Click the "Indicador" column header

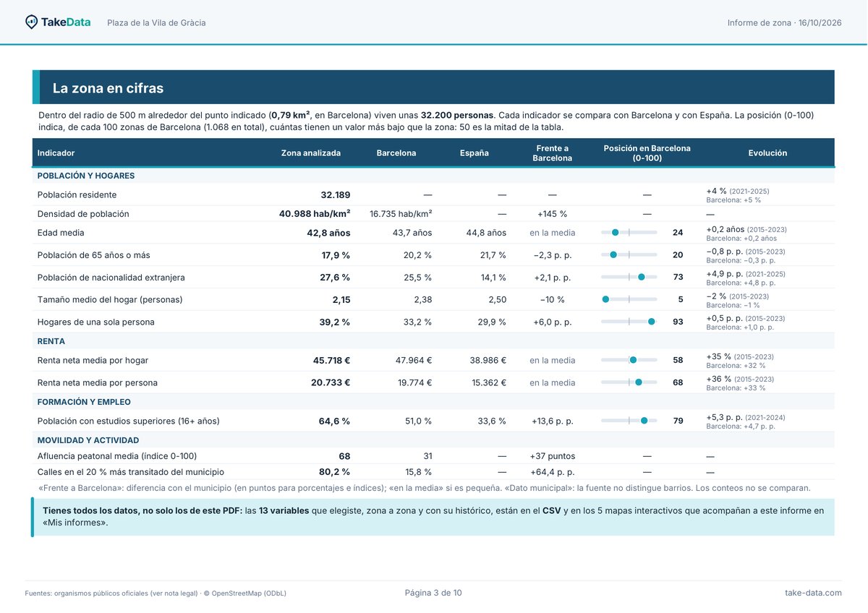pos(56,153)
